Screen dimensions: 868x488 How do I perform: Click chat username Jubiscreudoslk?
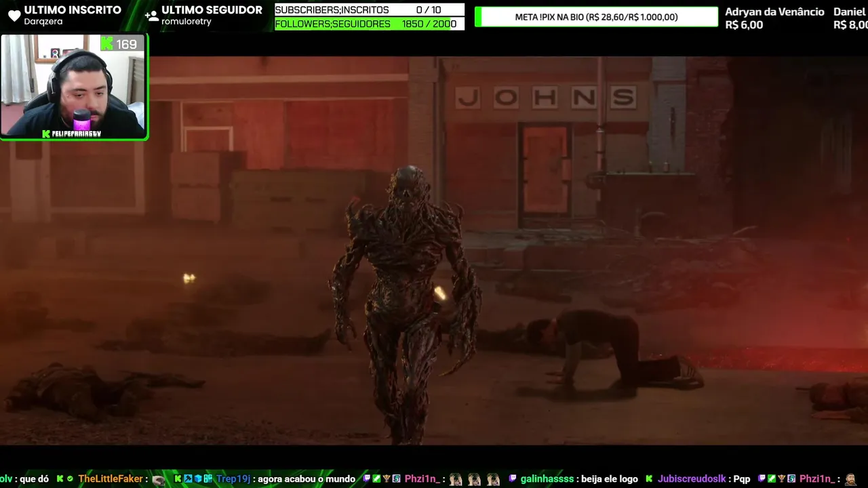690,479
